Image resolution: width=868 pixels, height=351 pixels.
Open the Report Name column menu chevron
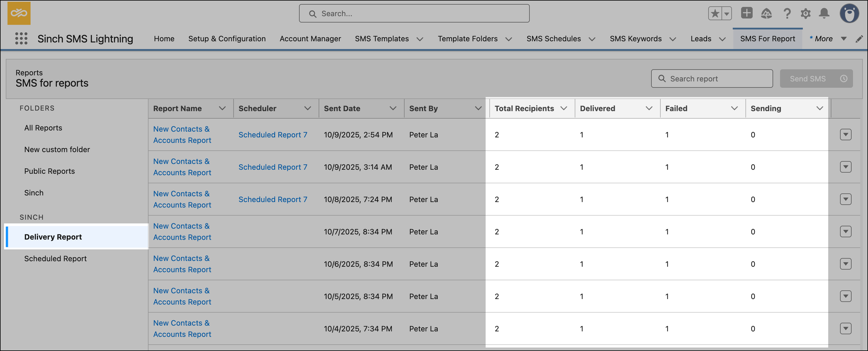tap(222, 108)
